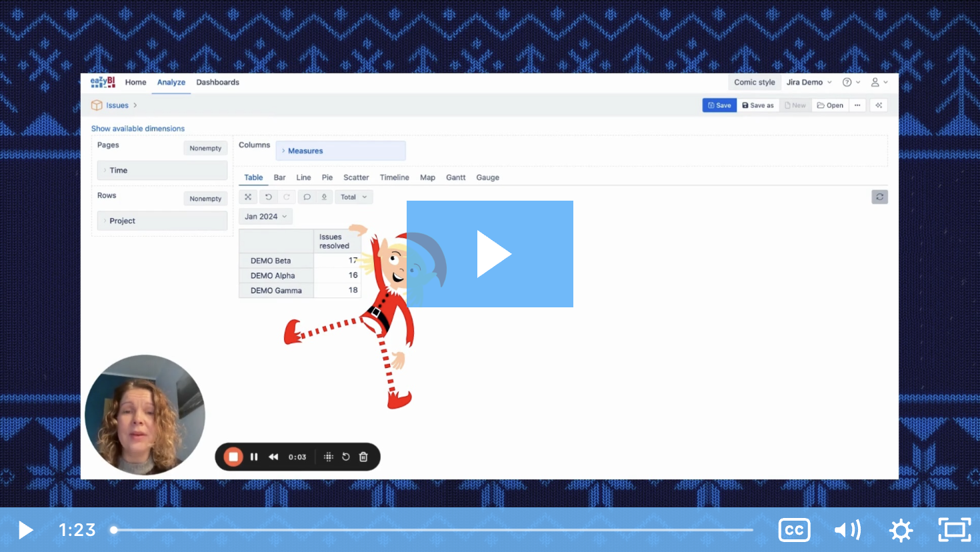Image resolution: width=980 pixels, height=552 pixels.
Task: Open the Total dropdown
Action: point(353,197)
